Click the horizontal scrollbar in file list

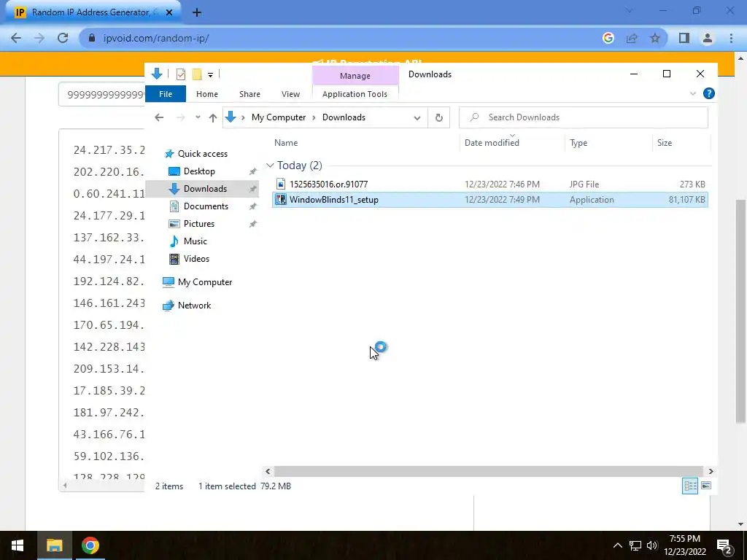coord(488,471)
